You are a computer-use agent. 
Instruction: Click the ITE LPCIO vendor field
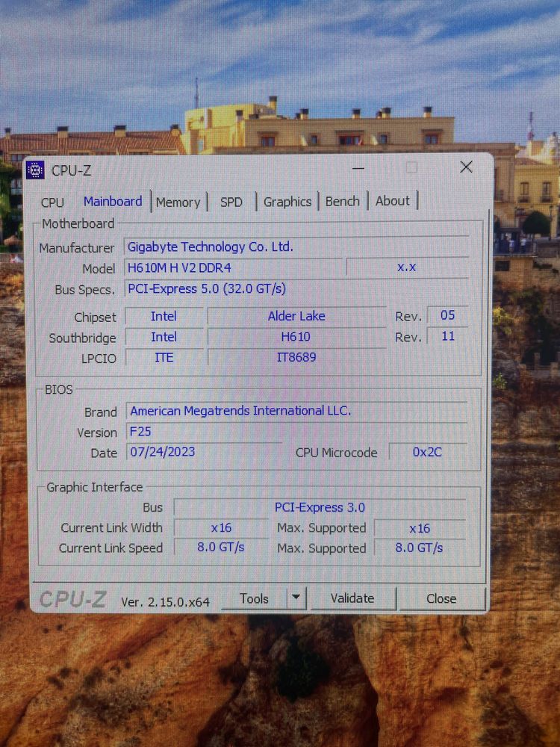pos(164,358)
